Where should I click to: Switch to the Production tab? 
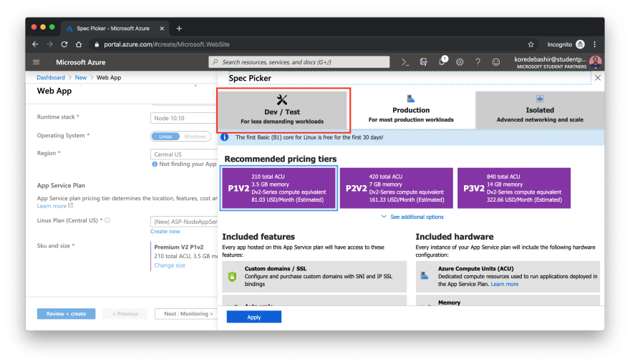click(x=411, y=110)
